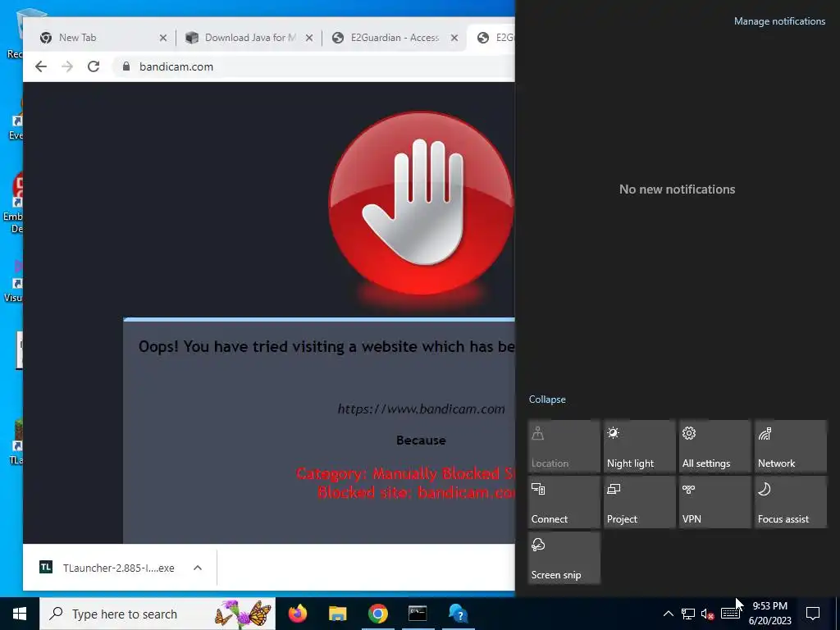
Task: Open the Network quick action
Action: click(791, 446)
